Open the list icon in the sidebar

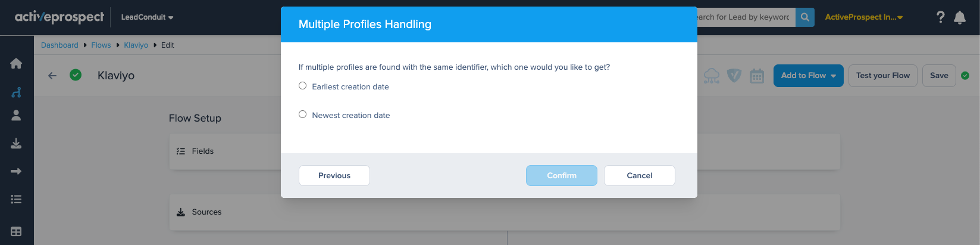point(17,200)
